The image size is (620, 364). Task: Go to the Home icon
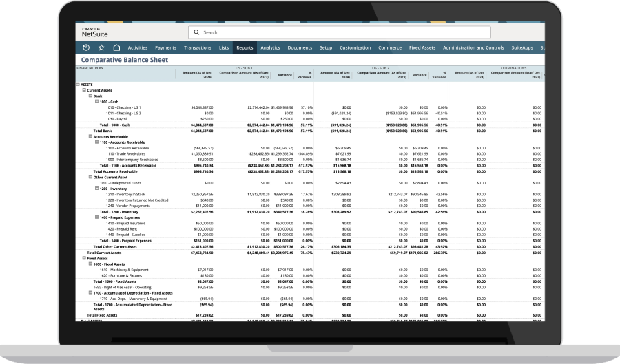116,47
